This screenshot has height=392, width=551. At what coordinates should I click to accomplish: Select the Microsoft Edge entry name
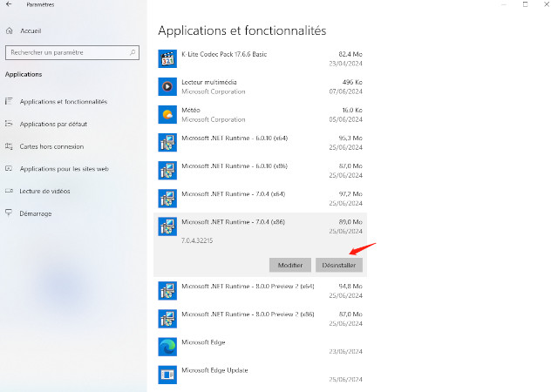[203, 342]
